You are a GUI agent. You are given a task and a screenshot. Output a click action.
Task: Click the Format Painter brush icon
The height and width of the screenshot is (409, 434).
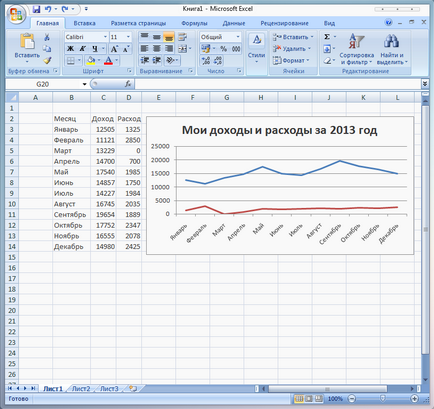coord(47,60)
